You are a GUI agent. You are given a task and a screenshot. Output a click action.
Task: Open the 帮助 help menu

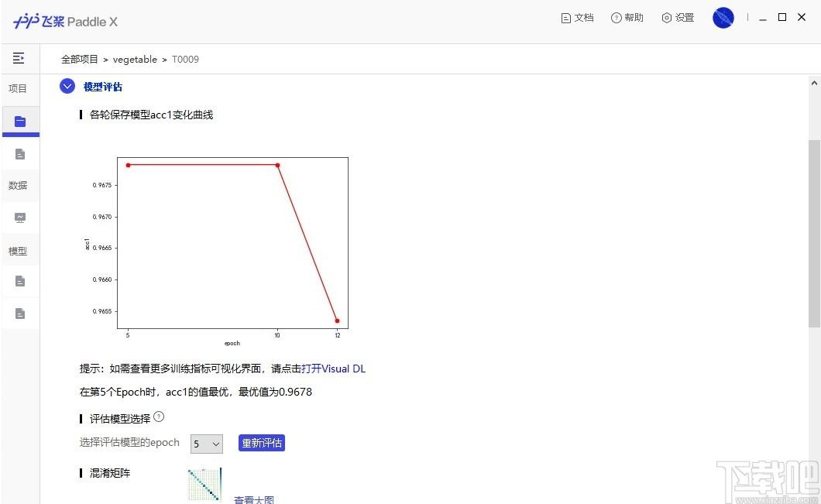coord(627,18)
